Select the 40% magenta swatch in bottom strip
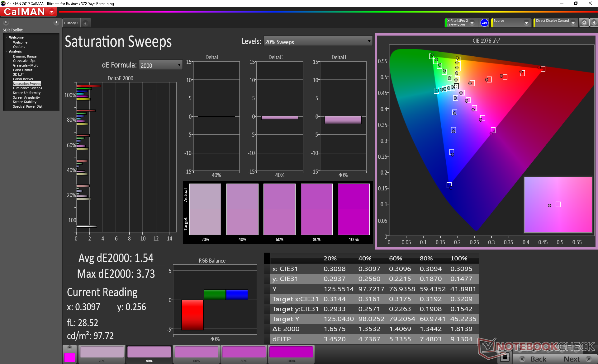Image resolution: width=598 pixels, height=364 pixels. click(x=149, y=354)
